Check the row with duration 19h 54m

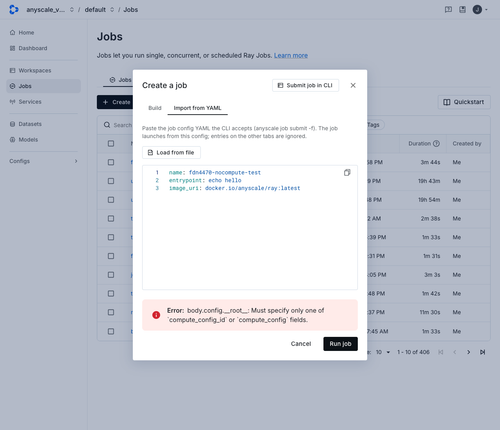click(111, 200)
